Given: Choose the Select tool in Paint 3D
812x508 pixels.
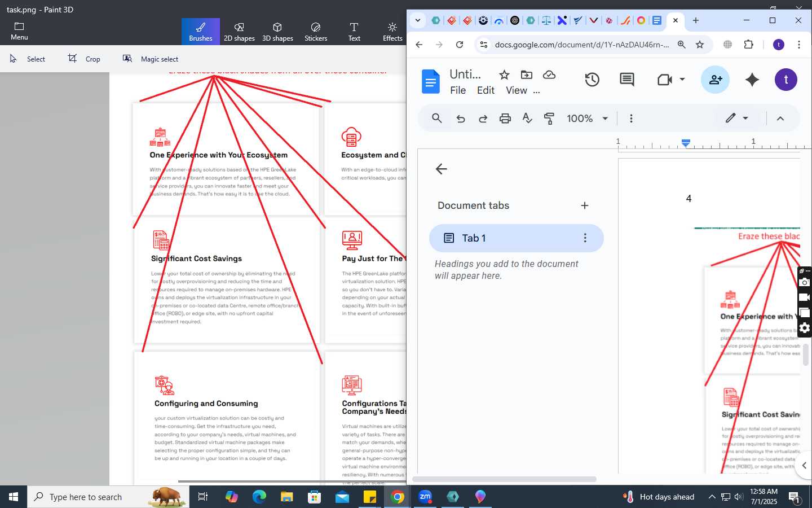Looking at the screenshot, I should (x=28, y=59).
